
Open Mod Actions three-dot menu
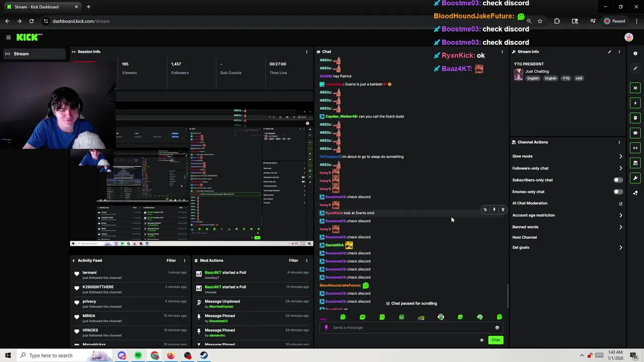306,260
